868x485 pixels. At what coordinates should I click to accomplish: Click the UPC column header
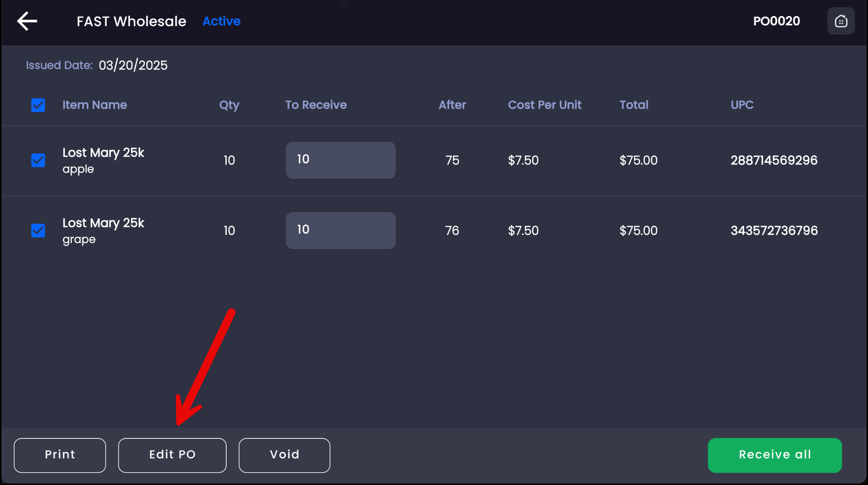pos(742,105)
